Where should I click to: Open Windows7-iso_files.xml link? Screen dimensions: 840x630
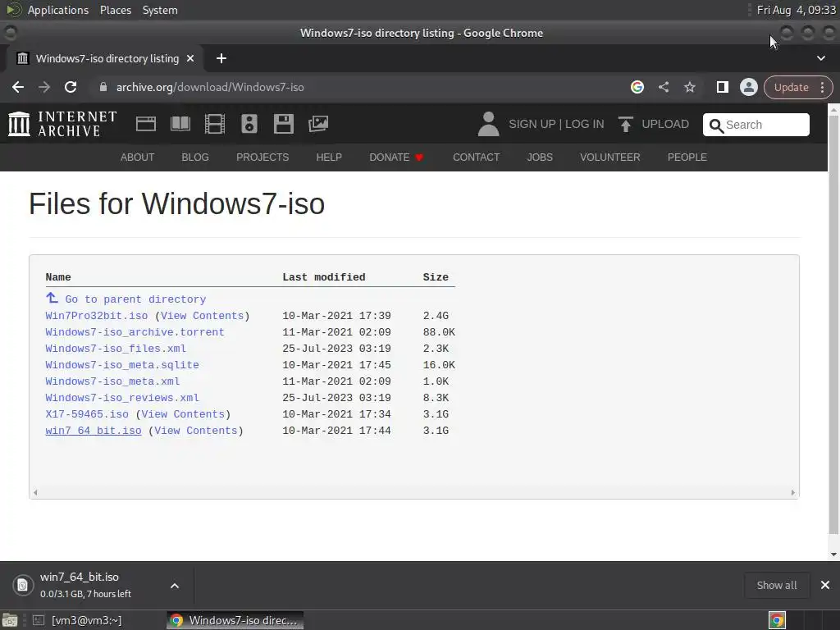tap(116, 348)
